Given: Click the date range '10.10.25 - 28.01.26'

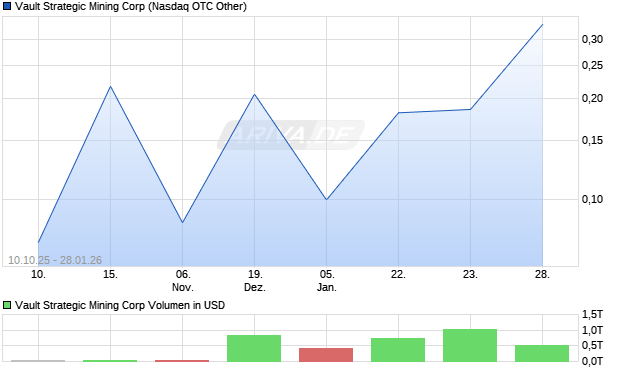Looking at the screenshot, I should click(x=55, y=260).
